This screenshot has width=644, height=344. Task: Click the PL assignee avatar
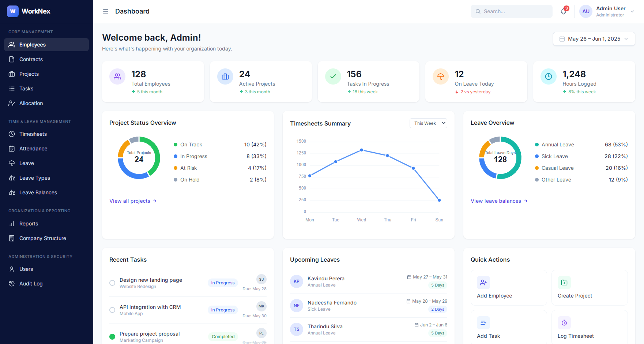pos(261,333)
